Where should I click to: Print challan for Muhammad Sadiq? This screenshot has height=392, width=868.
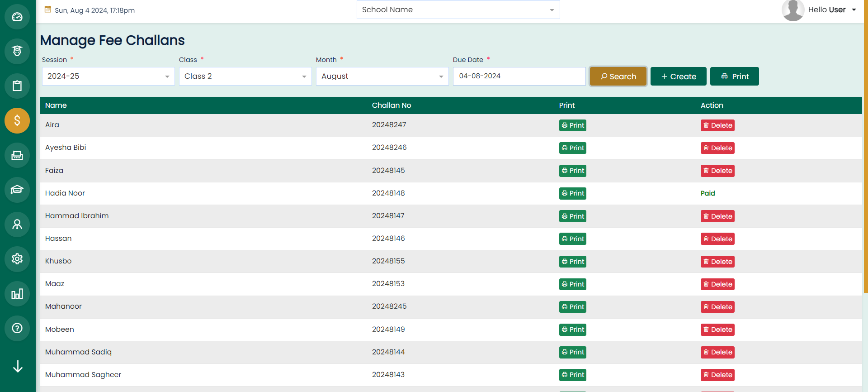click(x=573, y=352)
